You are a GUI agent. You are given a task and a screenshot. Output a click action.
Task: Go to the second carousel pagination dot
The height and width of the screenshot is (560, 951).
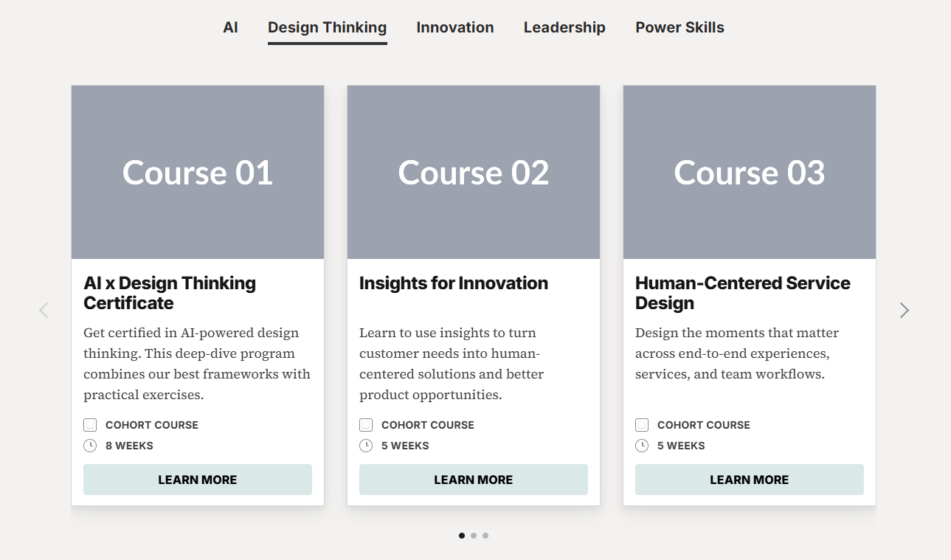(474, 536)
